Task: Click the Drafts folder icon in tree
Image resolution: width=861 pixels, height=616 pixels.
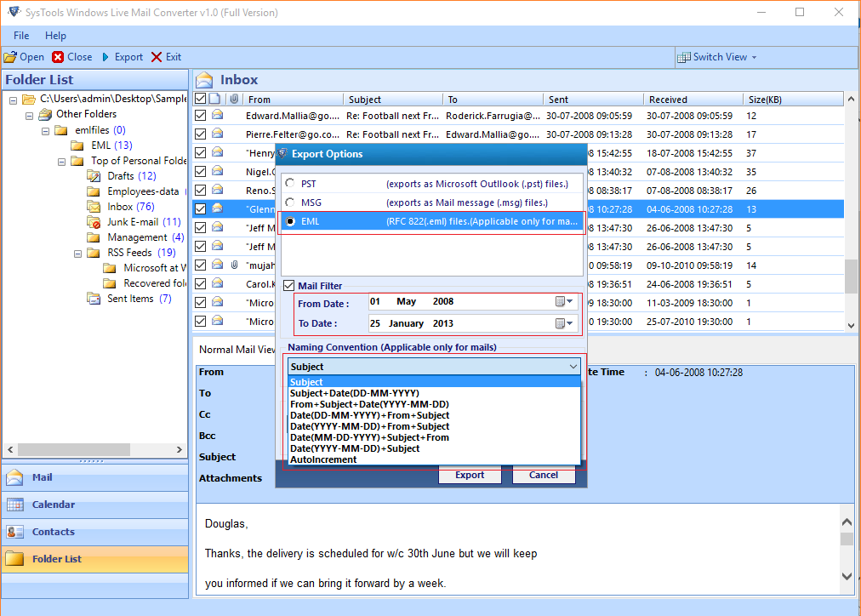Action: click(94, 175)
